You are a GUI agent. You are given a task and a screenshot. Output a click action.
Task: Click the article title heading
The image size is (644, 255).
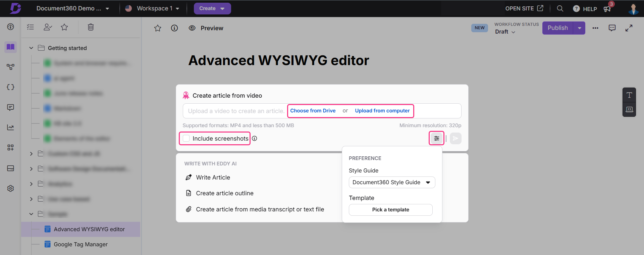pos(279,60)
